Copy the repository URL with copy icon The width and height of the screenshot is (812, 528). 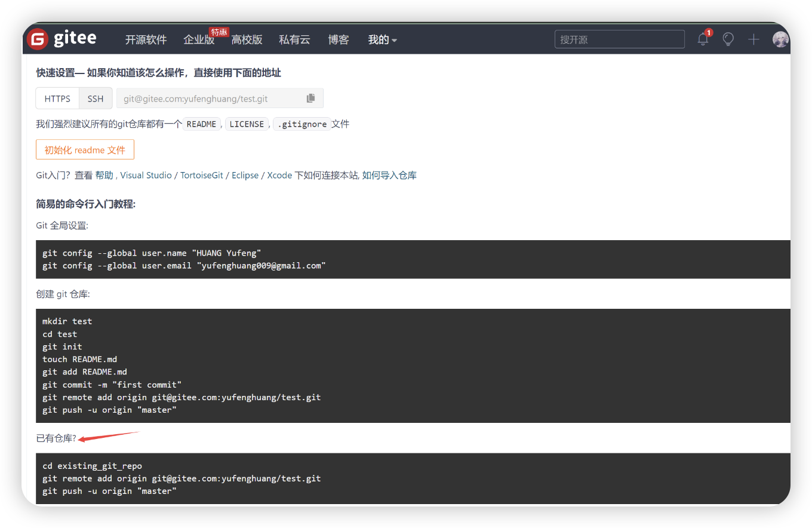pyautogui.click(x=310, y=99)
